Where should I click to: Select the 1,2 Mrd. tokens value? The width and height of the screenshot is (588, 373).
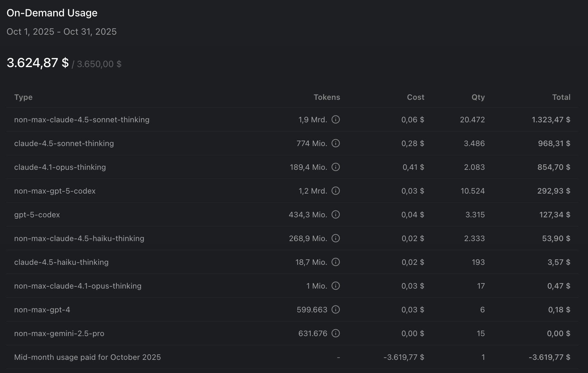(313, 191)
